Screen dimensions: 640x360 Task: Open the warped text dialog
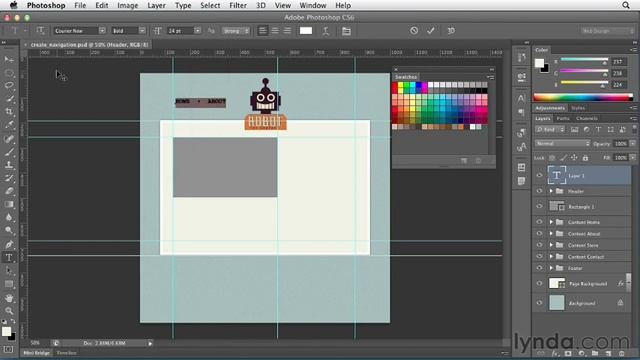pos(326,31)
